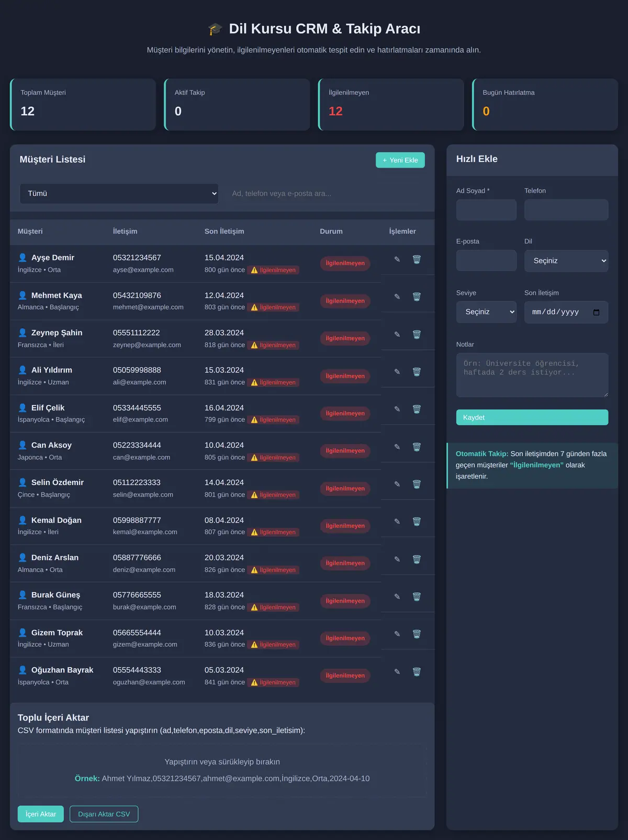Delete Selin Özdemir using trash icon
Viewport: 628px width, 840px height.
point(417,484)
